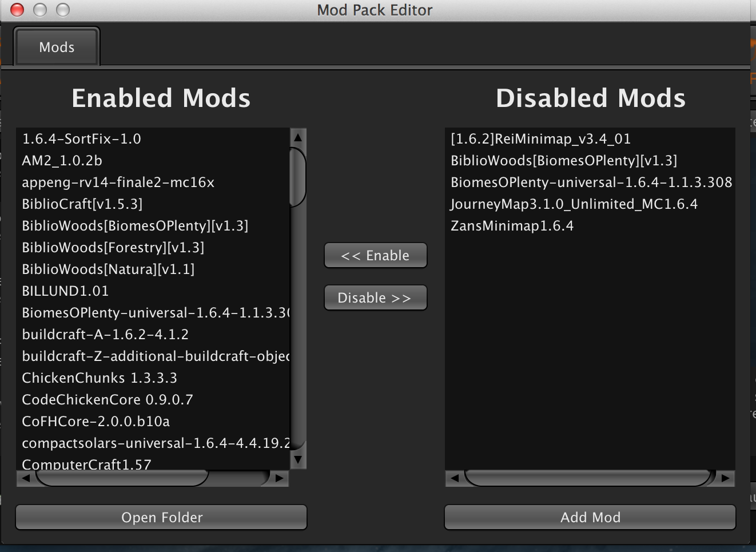756x552 pixels.
Task: Click the up arrow of Enabled Mods scrollbar
Action: (x=298, y=137)
